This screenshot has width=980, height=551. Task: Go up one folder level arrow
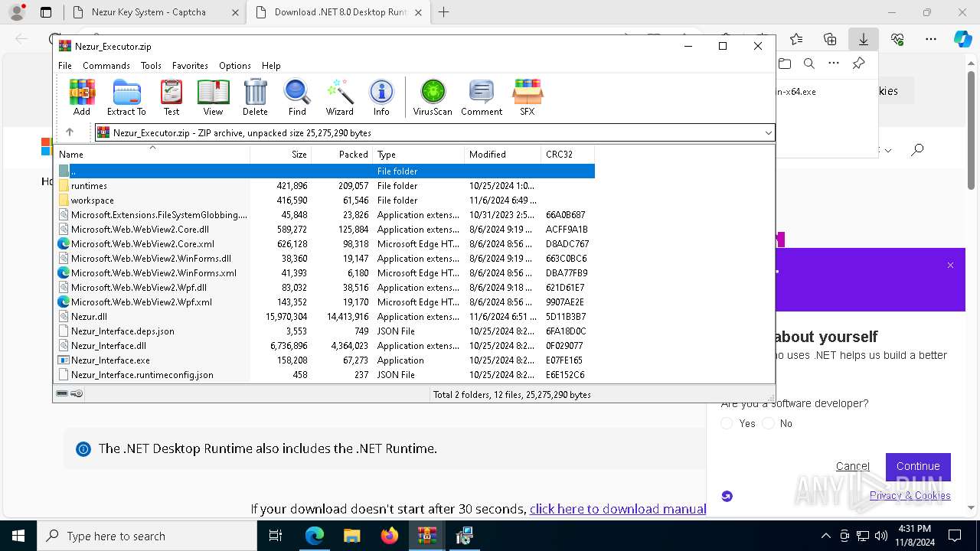click(x=70, y=132)
